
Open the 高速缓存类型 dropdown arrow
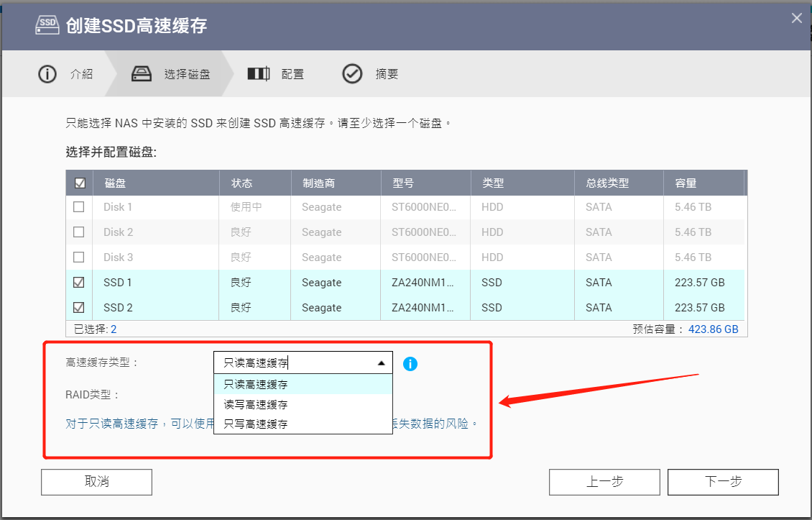381,362
